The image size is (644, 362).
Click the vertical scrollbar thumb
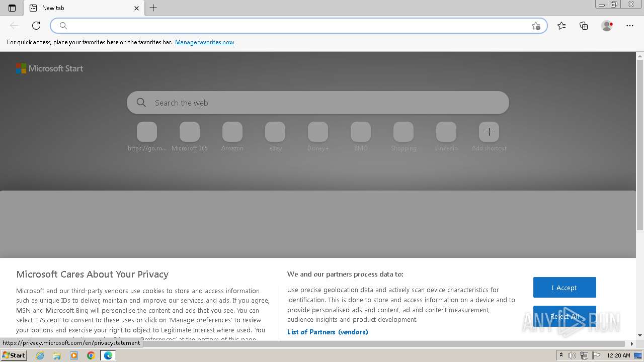tap(640, 146)
